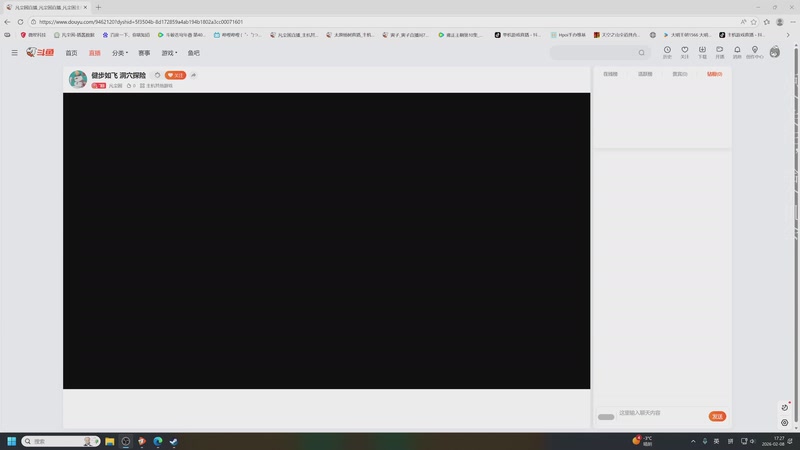Viewport: 800px width, 450px height.
Task: Click the page vertical scrollbar
Action: pos(796,235)
